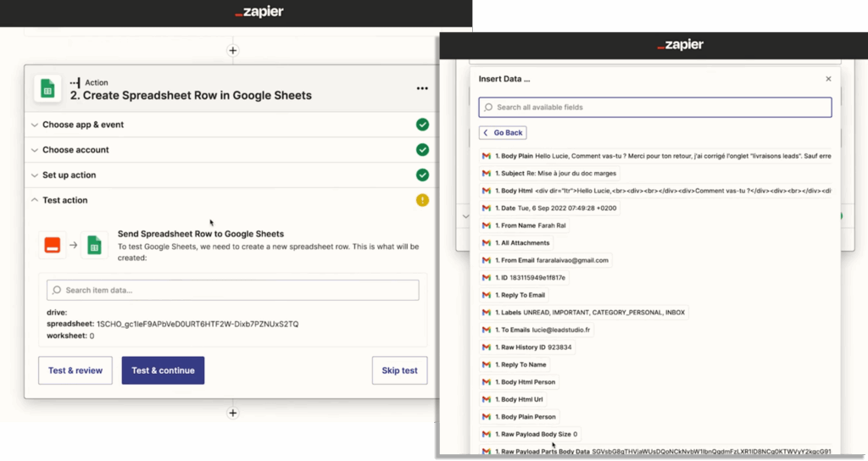Click the orange Zapier icon in the test section

coord(53,245)
